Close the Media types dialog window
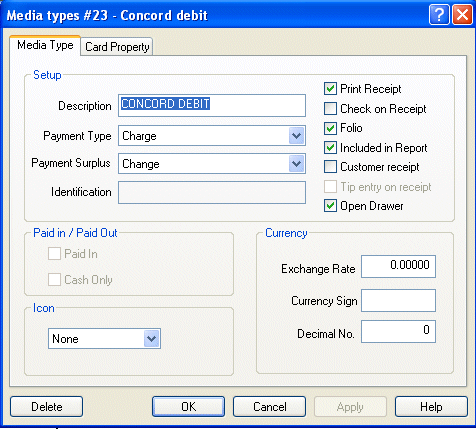 click(462, 15)
